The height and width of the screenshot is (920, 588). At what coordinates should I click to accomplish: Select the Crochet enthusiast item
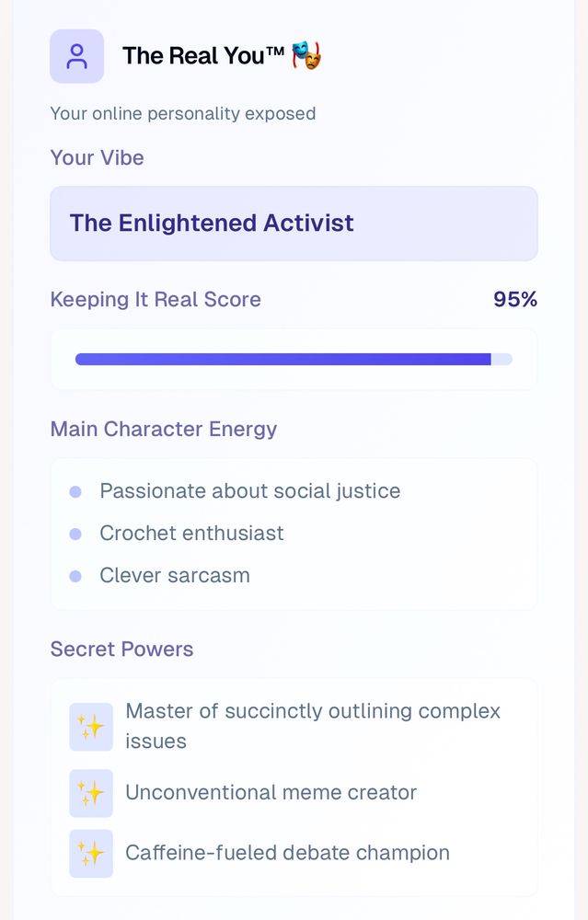[192, 534]
